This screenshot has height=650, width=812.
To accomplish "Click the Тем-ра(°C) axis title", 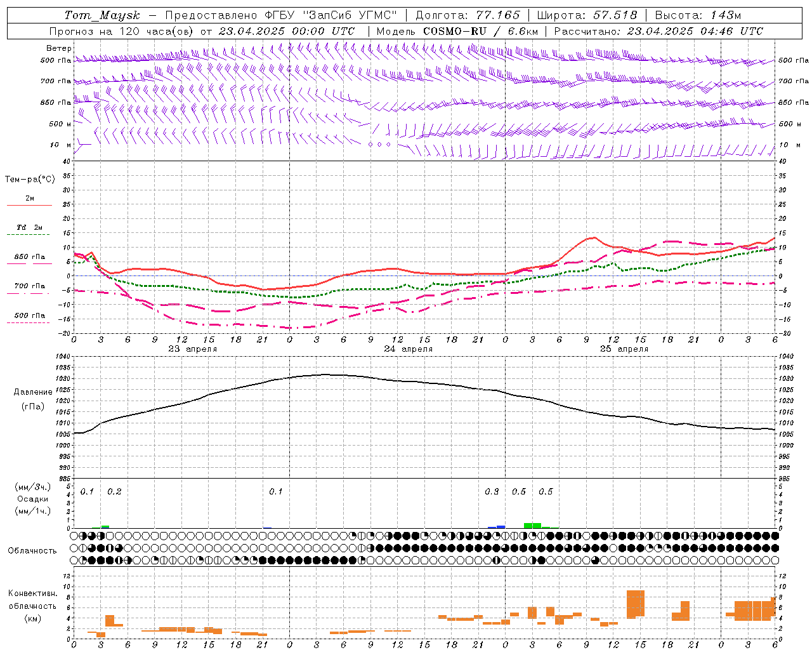I will pyautogui.click(x=30, y=180).
